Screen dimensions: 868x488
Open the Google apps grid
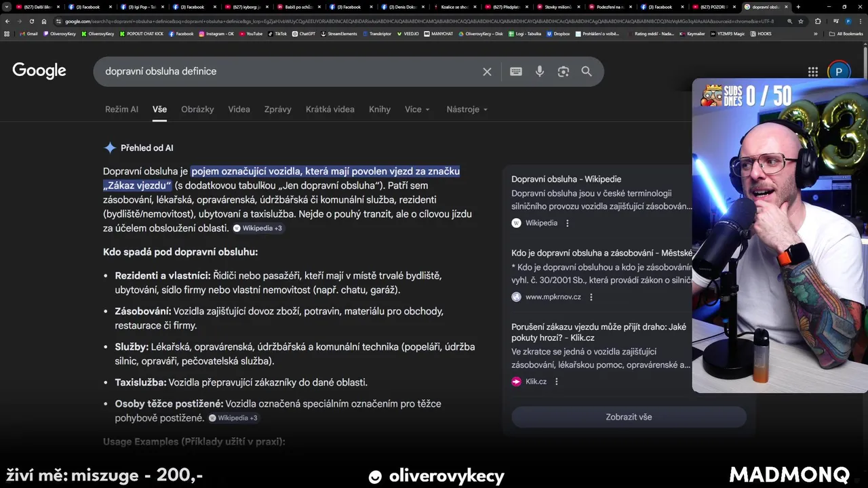click(x=813, y=72)
